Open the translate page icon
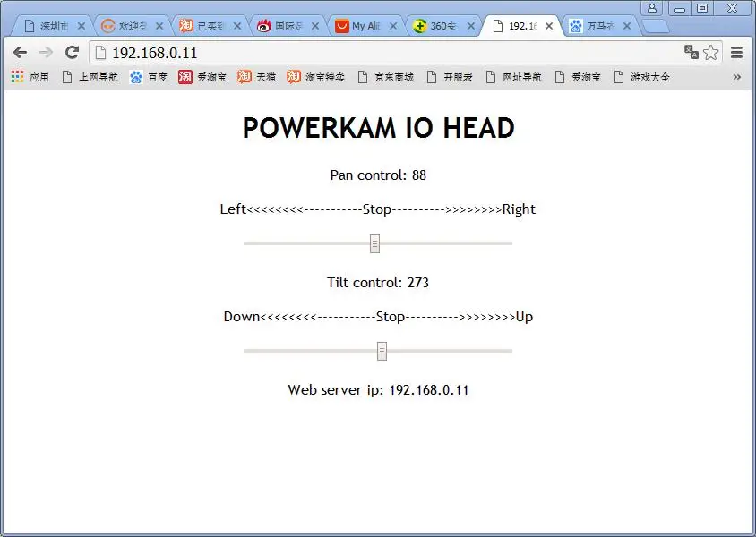The image size is (756, 537). click(691, 52)
